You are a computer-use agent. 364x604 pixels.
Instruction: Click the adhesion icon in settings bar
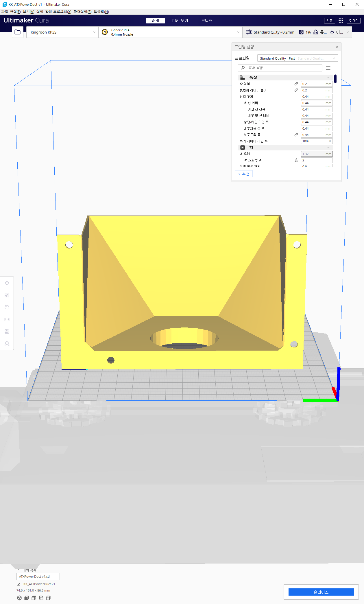(x=332, y=32)
